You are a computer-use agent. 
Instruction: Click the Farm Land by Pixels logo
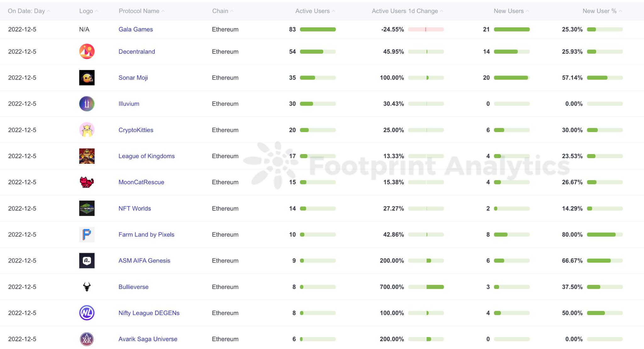tap(87, 235)
